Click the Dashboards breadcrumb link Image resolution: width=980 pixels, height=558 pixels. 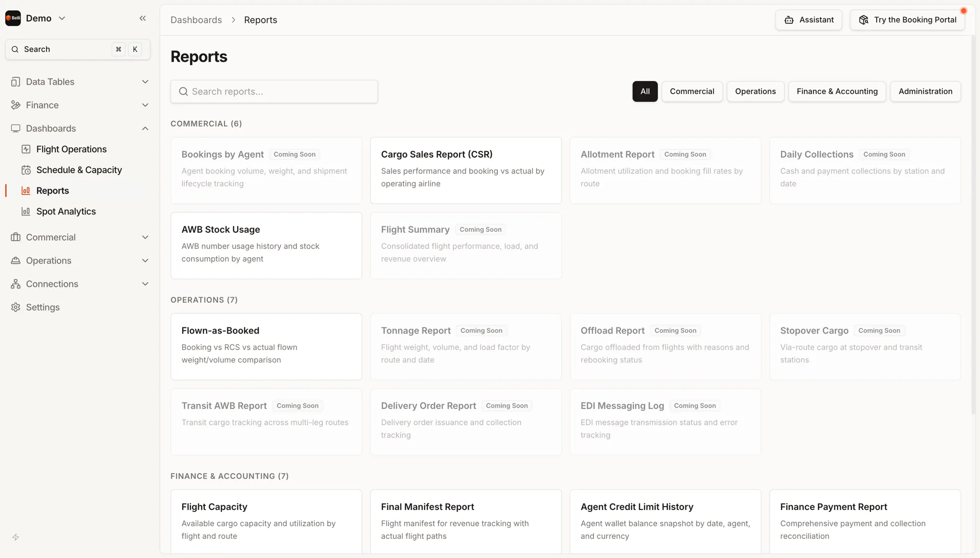196,20
